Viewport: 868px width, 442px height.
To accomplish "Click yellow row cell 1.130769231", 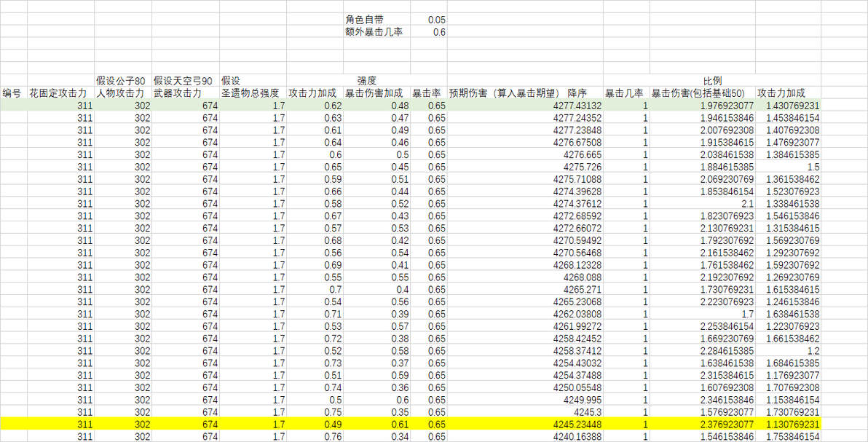I will coord(789,425).
